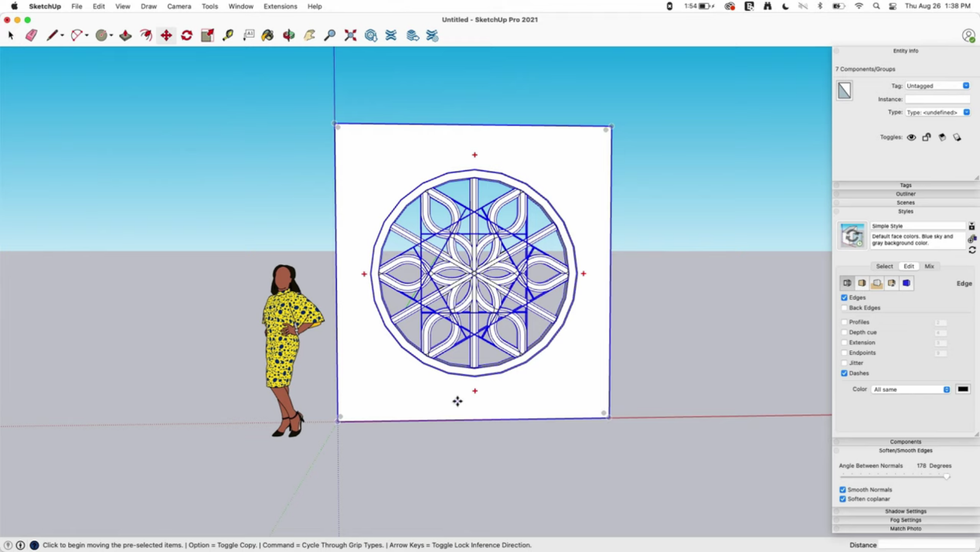The height and width of the screenshot is (552, 980).
Task: Click the Select tab in Styles panel
Action: [884, 266]
